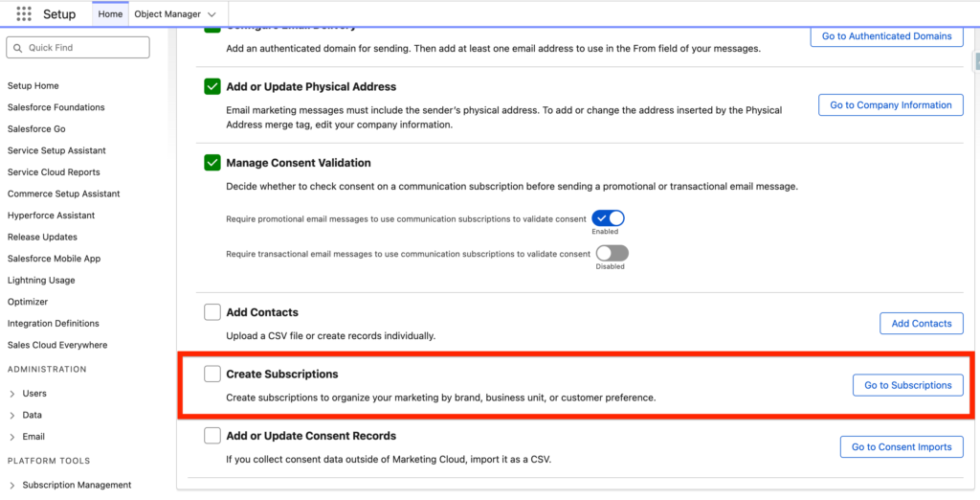Expand Subscription Management in sidebar
Image resolution: width=980 pixels, height=500 pixels.
(11, 486)
